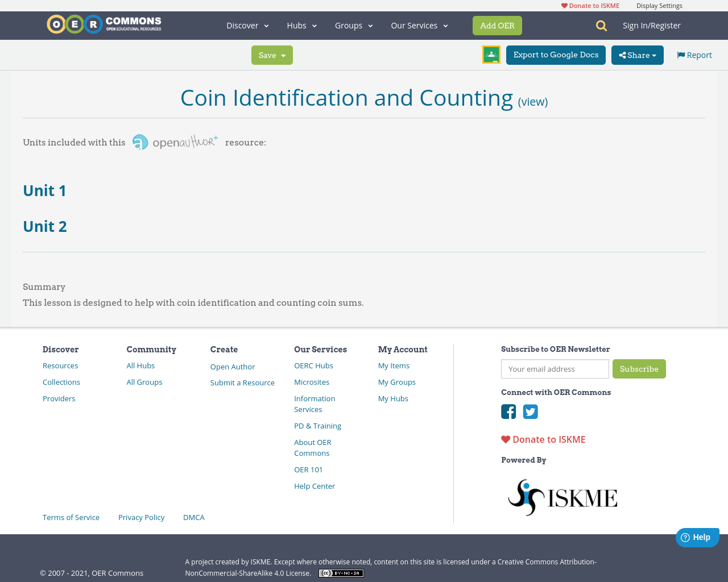View the CC BY-NC-SA license badge
Viewport: 728px width, 582px height.
[x=341, y=573]
